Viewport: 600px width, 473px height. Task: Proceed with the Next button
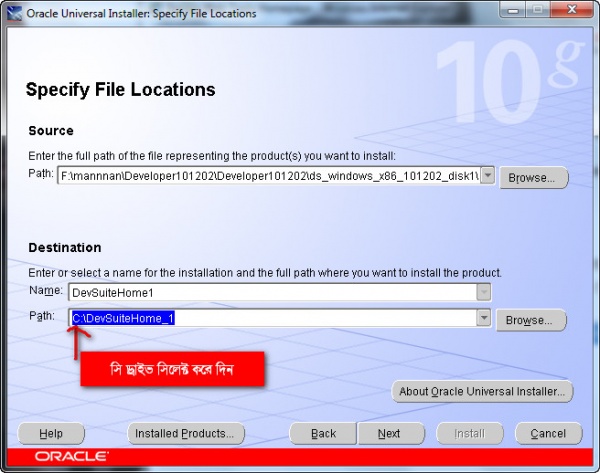point(391,434)
